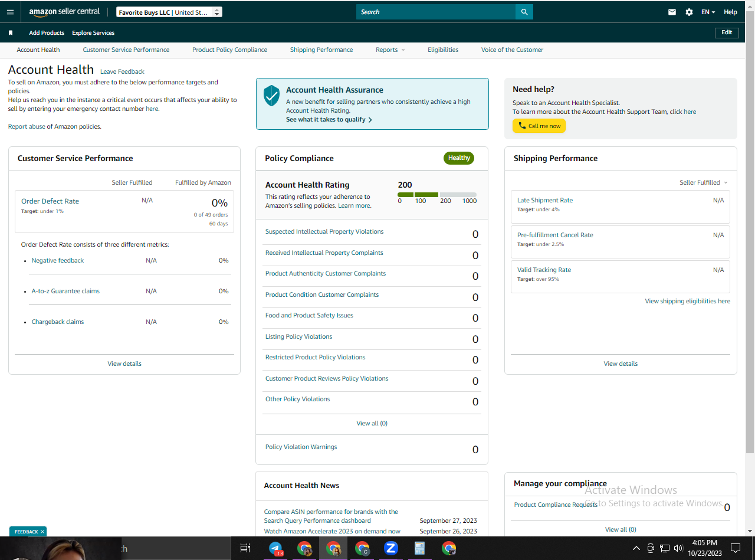
Task: Open Compare ASIN performance news article
Action: point(331,516)
